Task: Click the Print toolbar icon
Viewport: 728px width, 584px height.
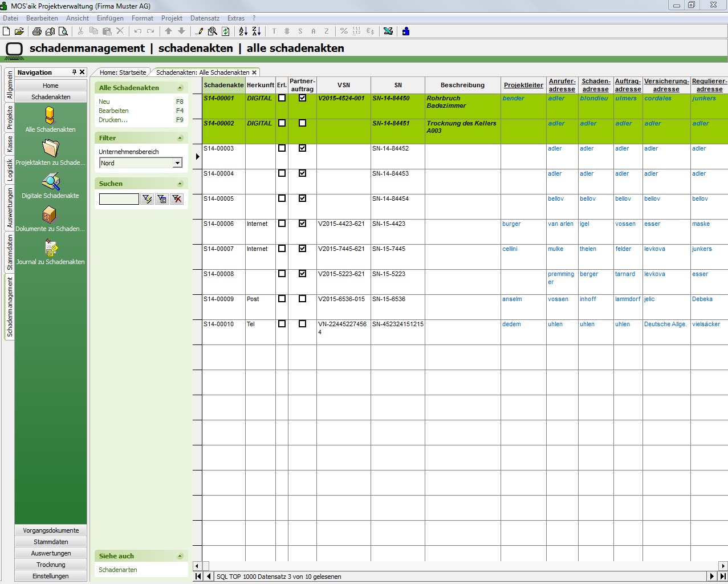Action: point(37,31)
